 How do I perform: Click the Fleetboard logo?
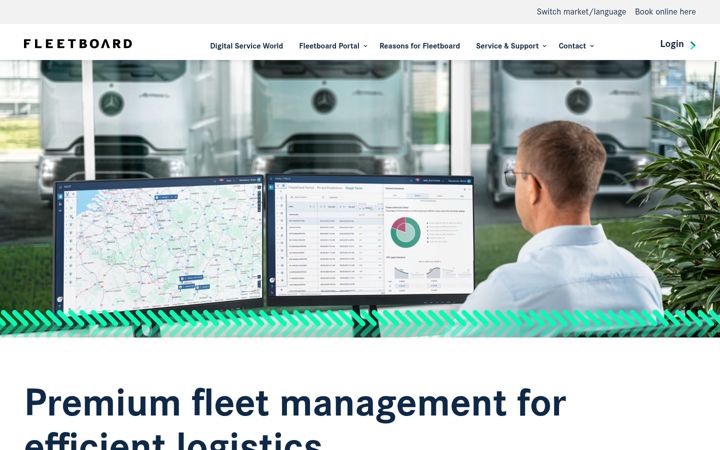pyautogui.click(x=78, y=44)
